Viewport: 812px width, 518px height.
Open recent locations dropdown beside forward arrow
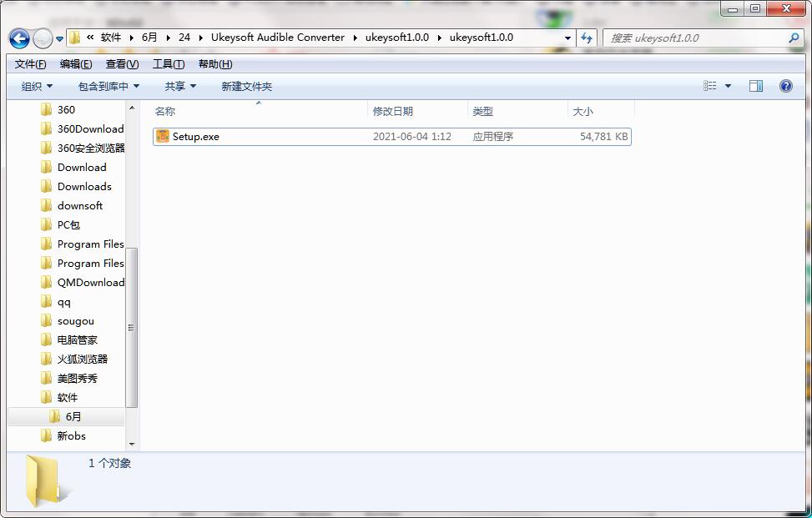[59, 39]
